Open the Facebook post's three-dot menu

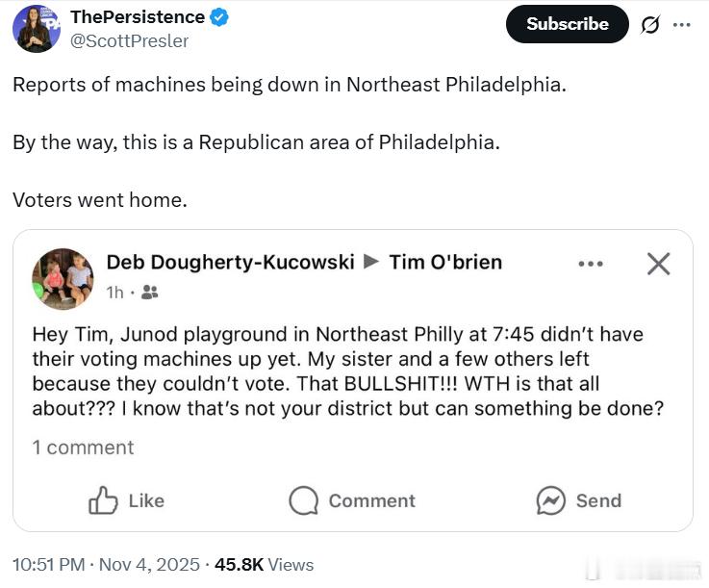click(590, 263)
